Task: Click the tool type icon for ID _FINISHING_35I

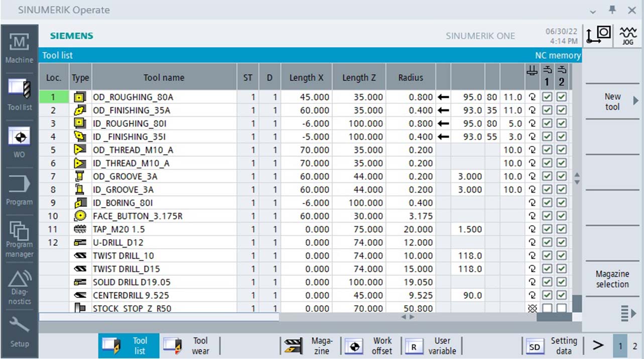Action: 79,136
